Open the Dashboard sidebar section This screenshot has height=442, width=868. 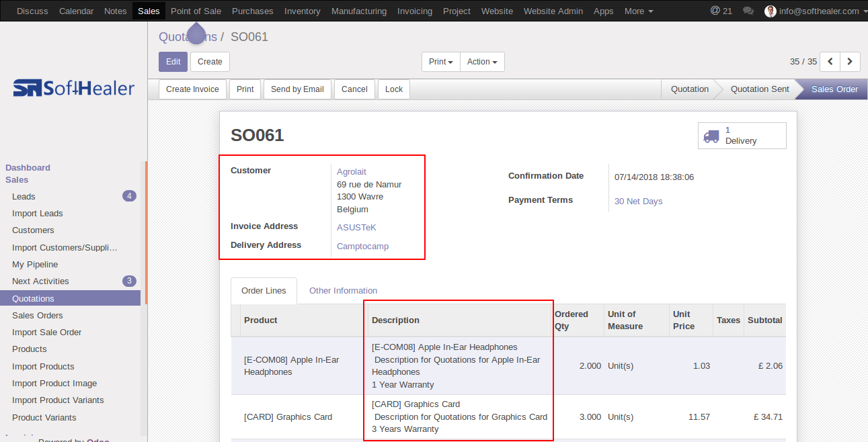[x=28, y=168]
